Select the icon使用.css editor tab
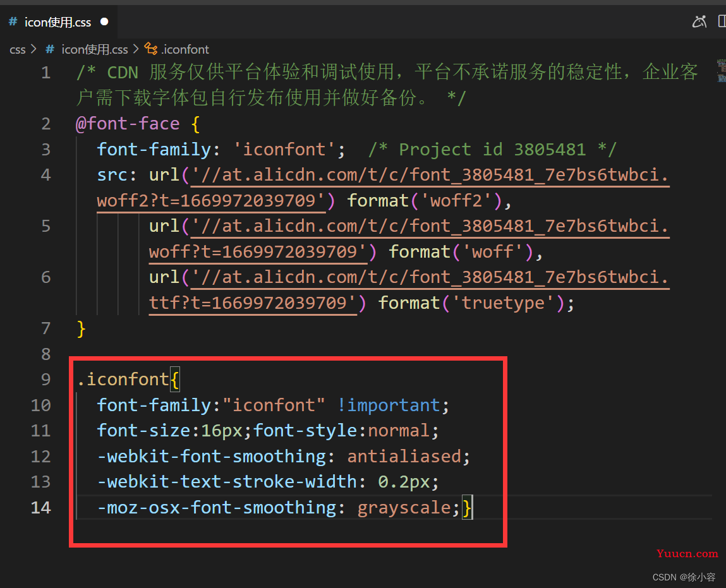Image resolution: width=726 pixels, height=588 pixels. point(58,21)
